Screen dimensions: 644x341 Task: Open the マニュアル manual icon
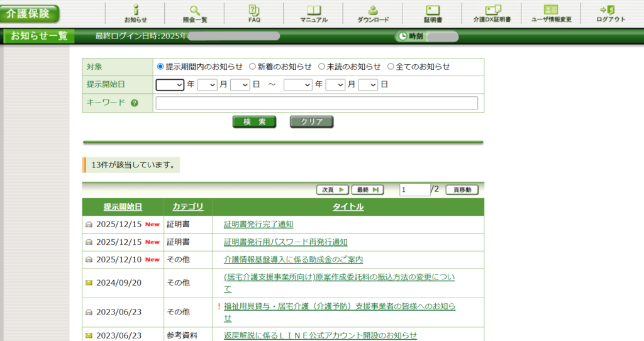tap(314, 13)
